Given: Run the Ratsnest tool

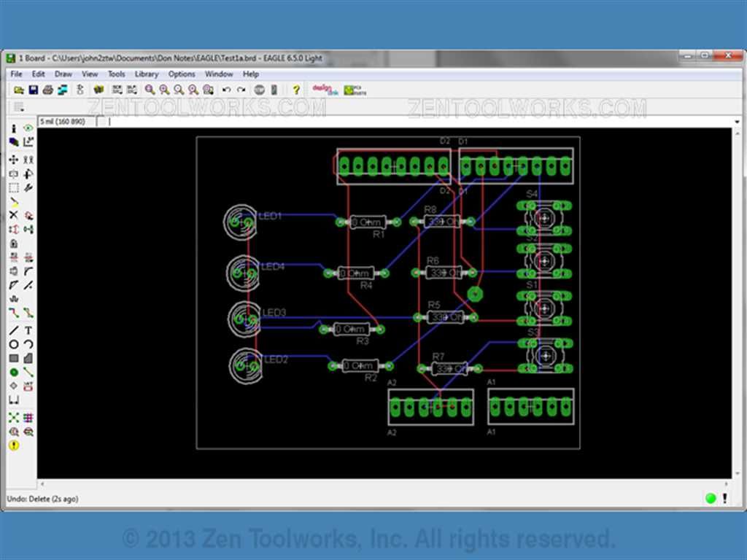Looking at the screenshot, I should point(14,418).
